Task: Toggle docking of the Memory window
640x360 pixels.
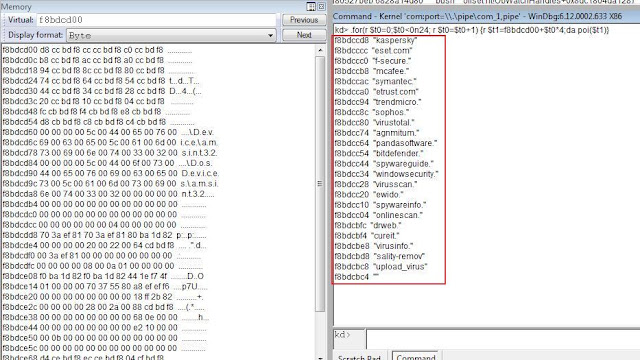Action: pyautogui.click(x=311, y=7)
